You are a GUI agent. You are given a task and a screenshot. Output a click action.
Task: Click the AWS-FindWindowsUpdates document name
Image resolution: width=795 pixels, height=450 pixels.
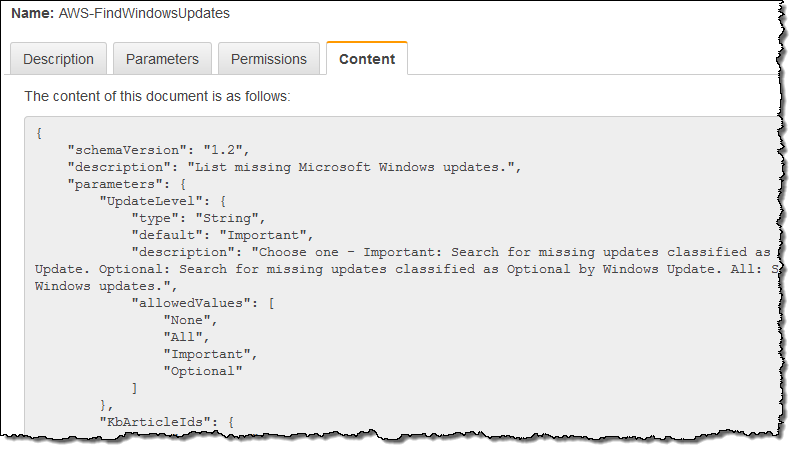pos(144,14)
